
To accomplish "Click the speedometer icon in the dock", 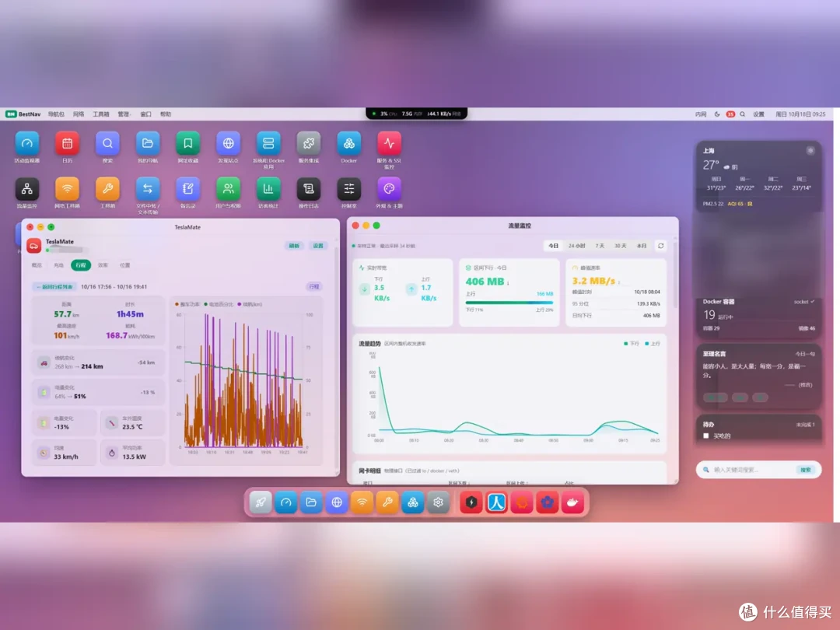I will [286, 502].
